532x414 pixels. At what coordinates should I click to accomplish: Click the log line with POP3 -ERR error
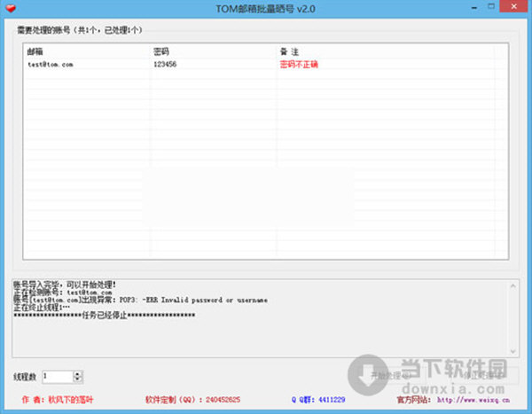click(140, 300)
